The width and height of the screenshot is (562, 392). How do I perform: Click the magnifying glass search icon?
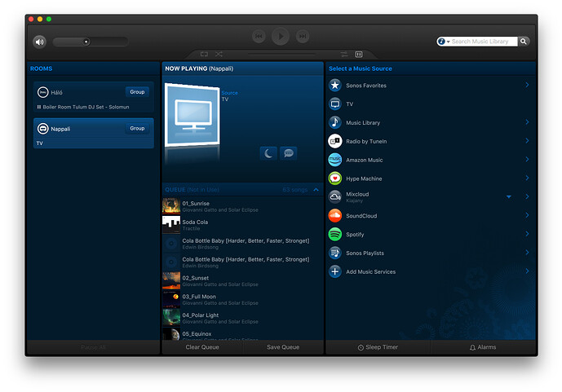tap(524, 42)
